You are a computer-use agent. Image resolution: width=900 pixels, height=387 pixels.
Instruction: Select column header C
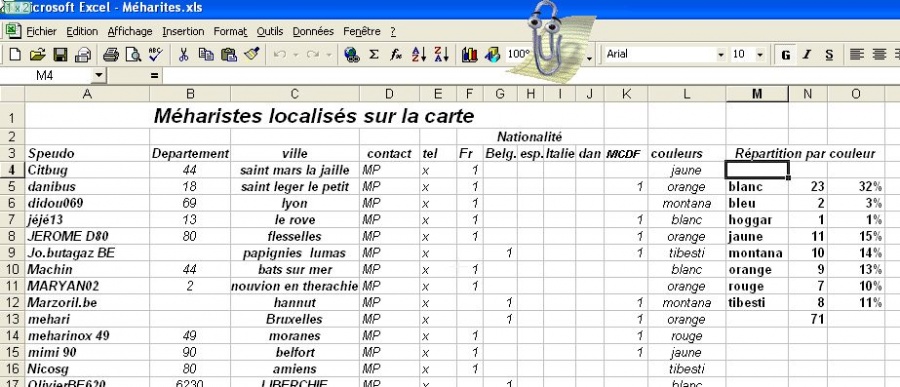click(x=294, y=94)
